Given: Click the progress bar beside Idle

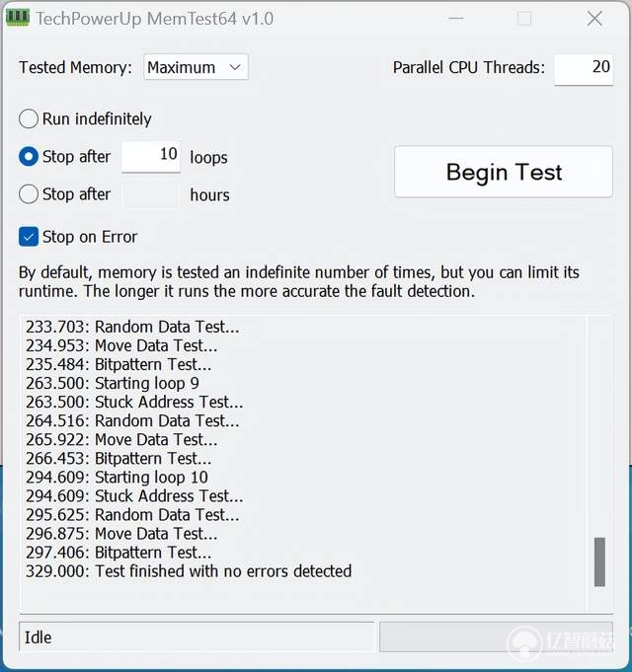Looking at the screenshot, I should [496, 637].
